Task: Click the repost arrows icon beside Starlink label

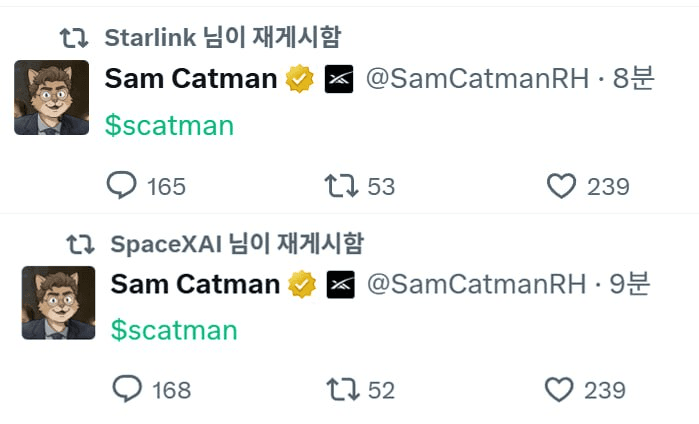Action: [x=74, y=38]
